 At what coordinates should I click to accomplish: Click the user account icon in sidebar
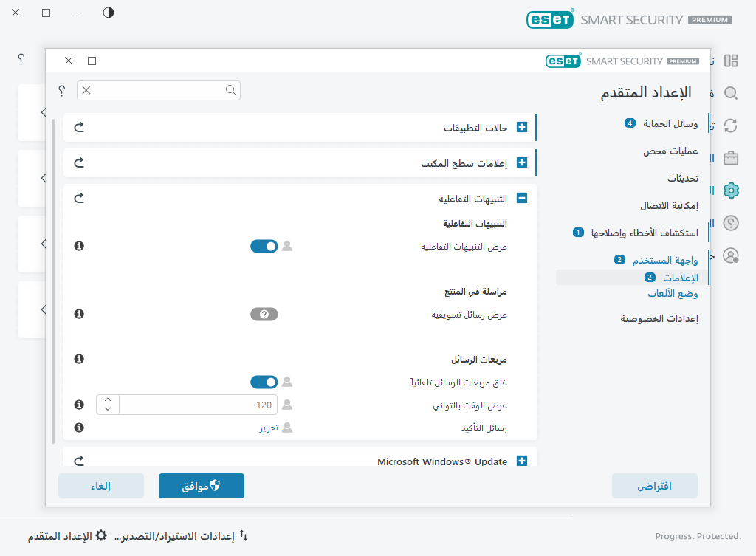tap(730, 255)
